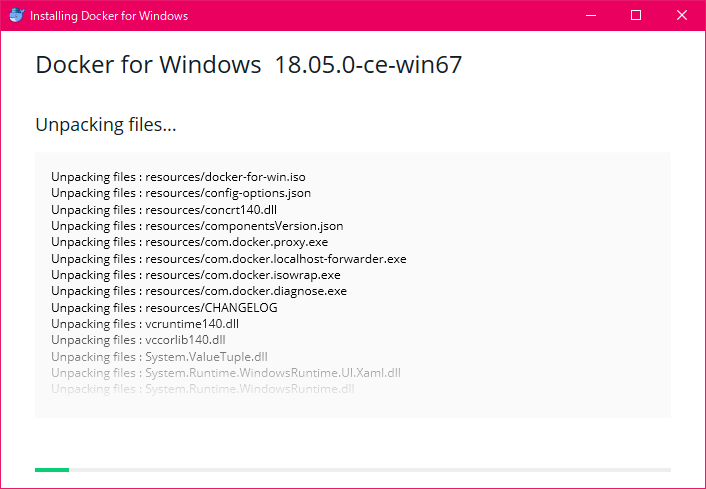
Task: Select the resources/componentsVersion.json log line
Action: click(197, 226)
